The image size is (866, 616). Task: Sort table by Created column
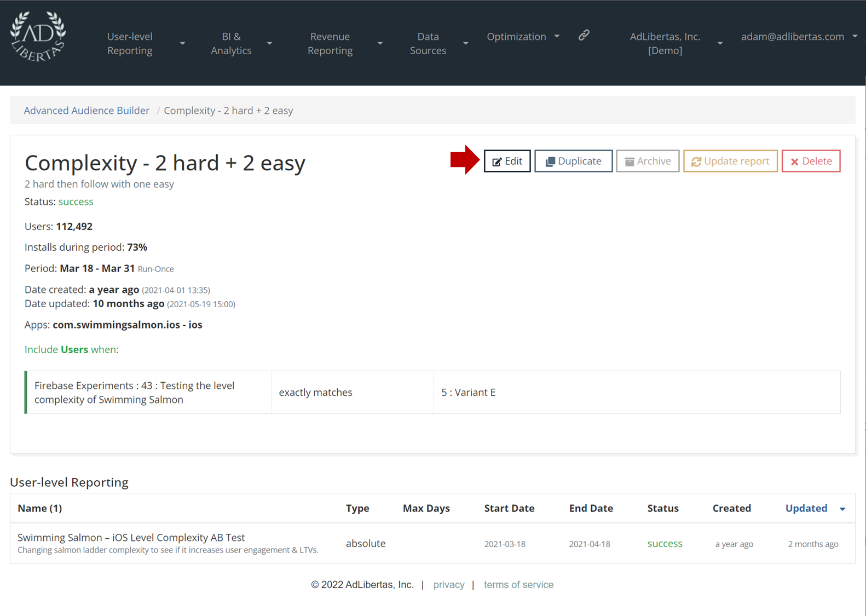point(731,508)
